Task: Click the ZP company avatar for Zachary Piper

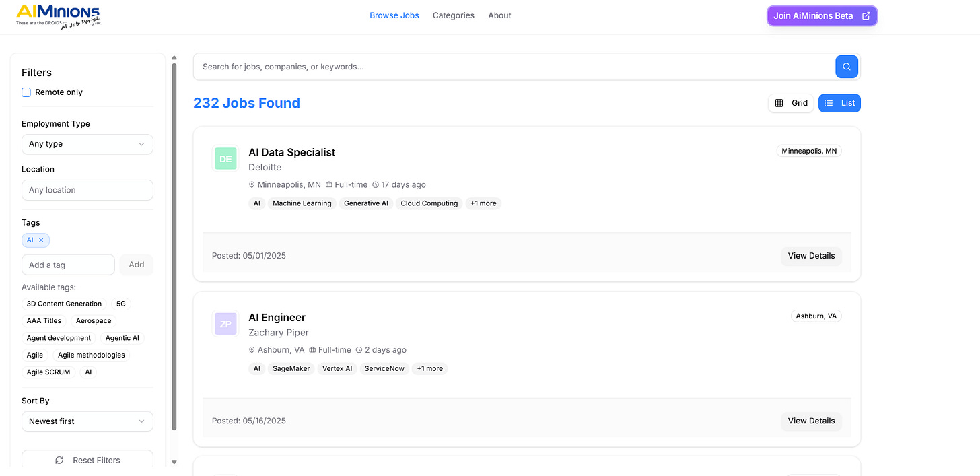Action: (x=225, y=324)
